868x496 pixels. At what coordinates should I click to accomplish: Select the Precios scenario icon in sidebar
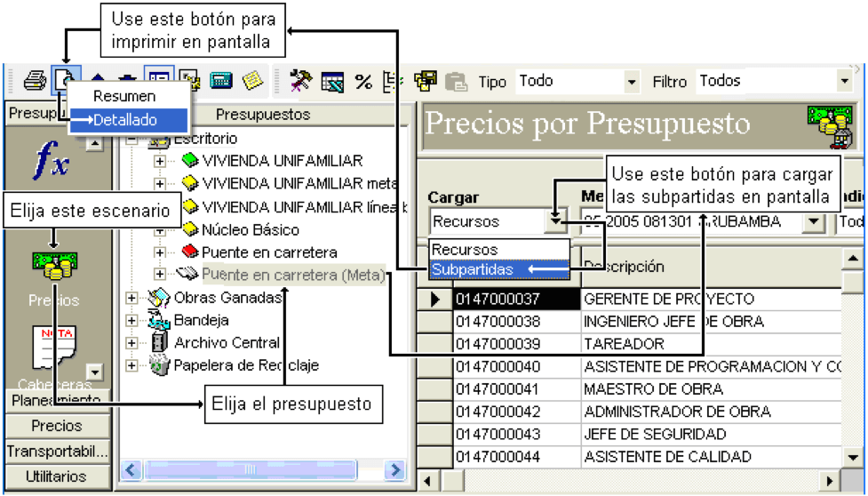pyautogui.click(x=54, y=266)
